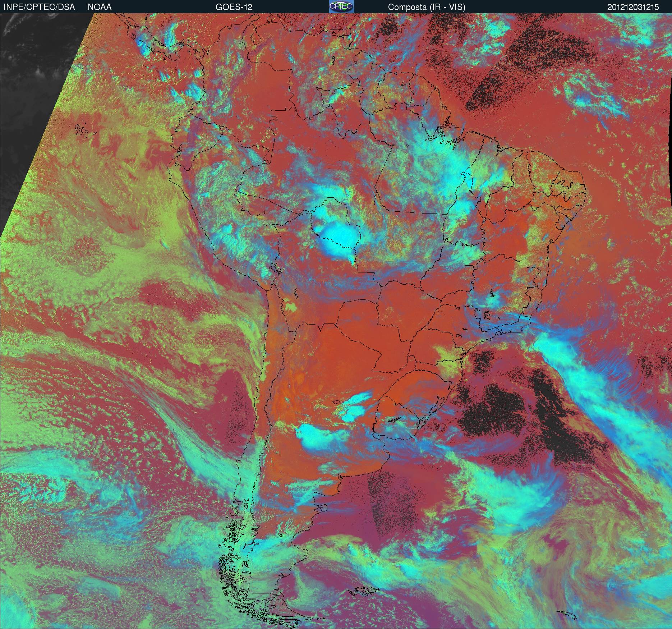Click the INPE/CPTEC/DSA header text
The height and width of the screenshot is (629, 672).
click(39, 7)
